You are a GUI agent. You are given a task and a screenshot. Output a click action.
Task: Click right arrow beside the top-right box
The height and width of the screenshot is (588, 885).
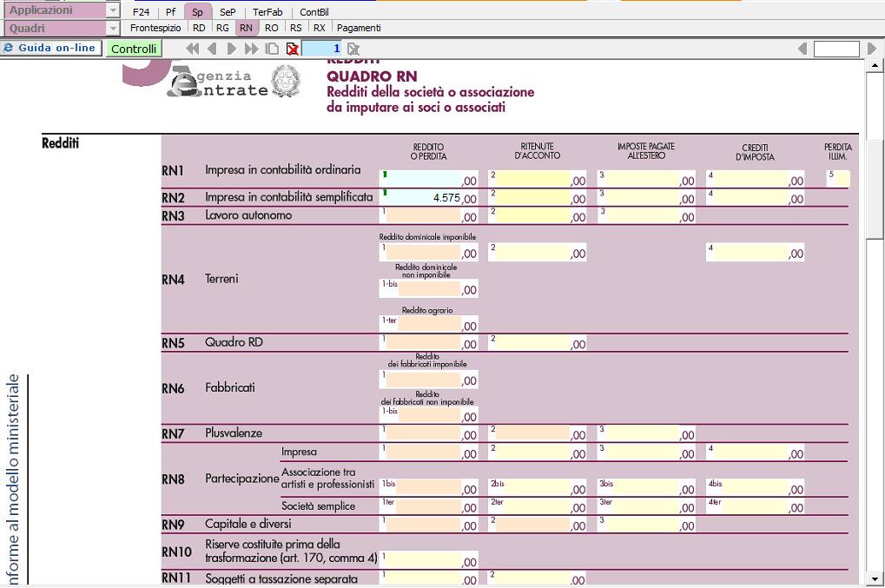[x=872, y=50]
